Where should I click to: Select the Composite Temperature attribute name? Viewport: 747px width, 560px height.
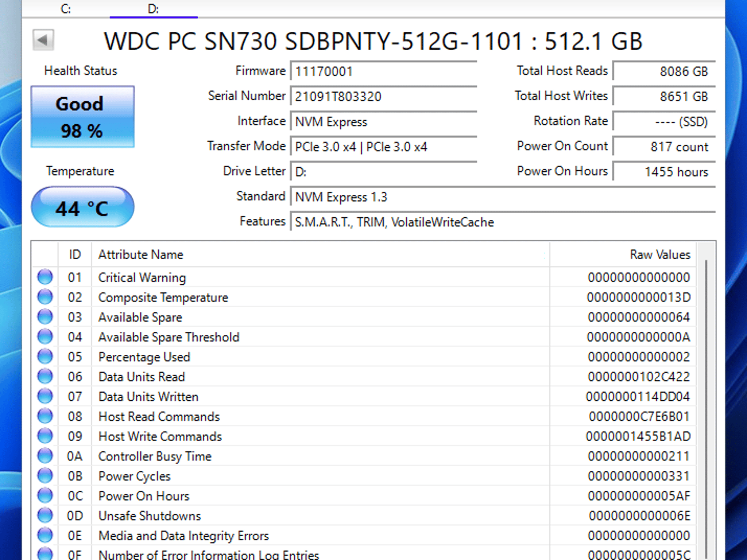[x=163, y=297]
